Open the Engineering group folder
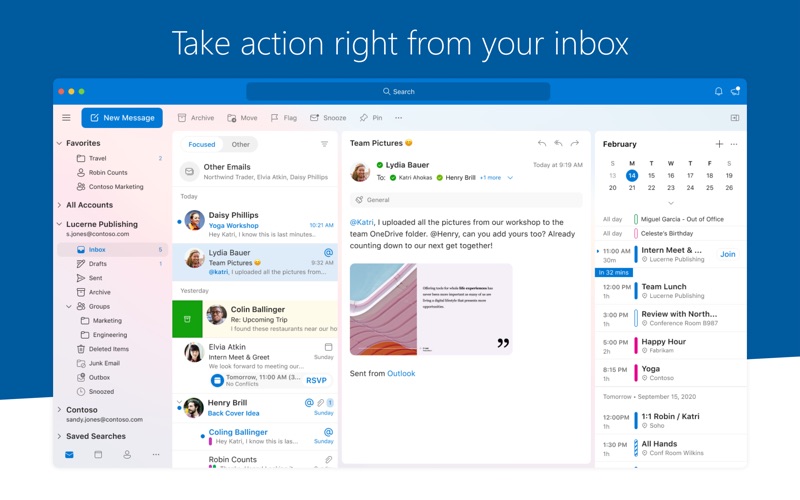 click(x=113, y=335)
